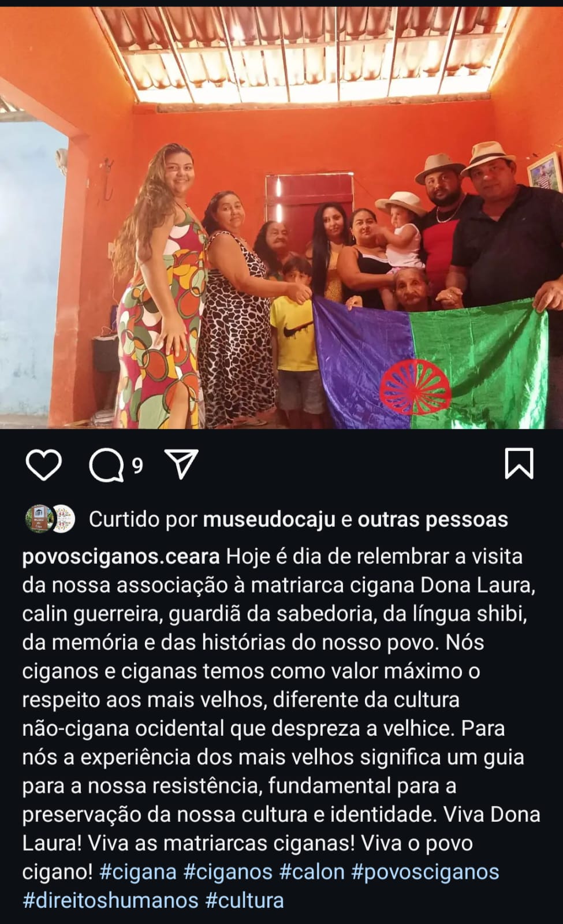View outras pessoas who liked
This screenshot has width=563, height=924.
(x=433, y=520)
